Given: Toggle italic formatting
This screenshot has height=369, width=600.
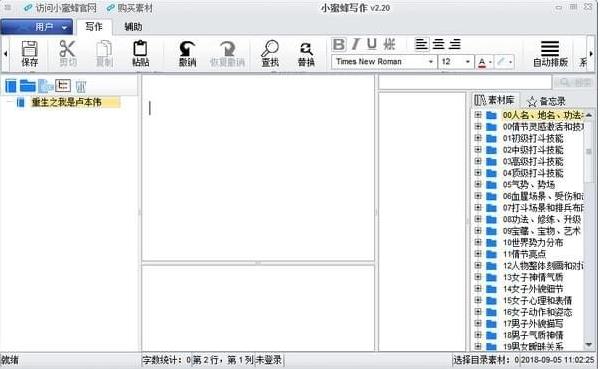Looking at the screenshot, I should pos(355,44).
